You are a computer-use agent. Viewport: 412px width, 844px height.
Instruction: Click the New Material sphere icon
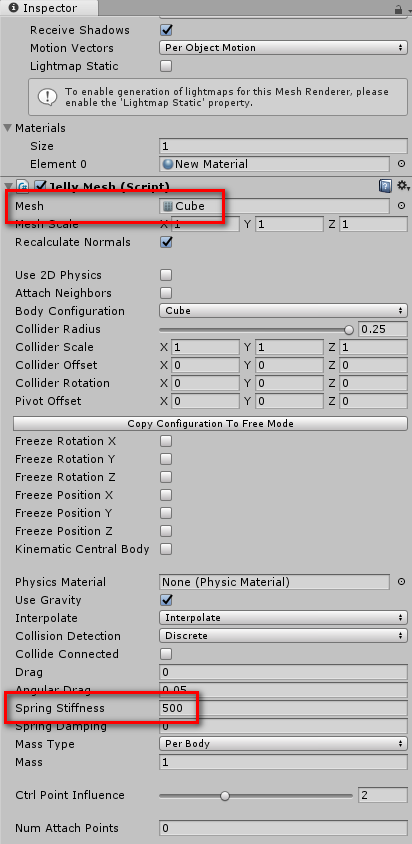click(x=168, y=164)
